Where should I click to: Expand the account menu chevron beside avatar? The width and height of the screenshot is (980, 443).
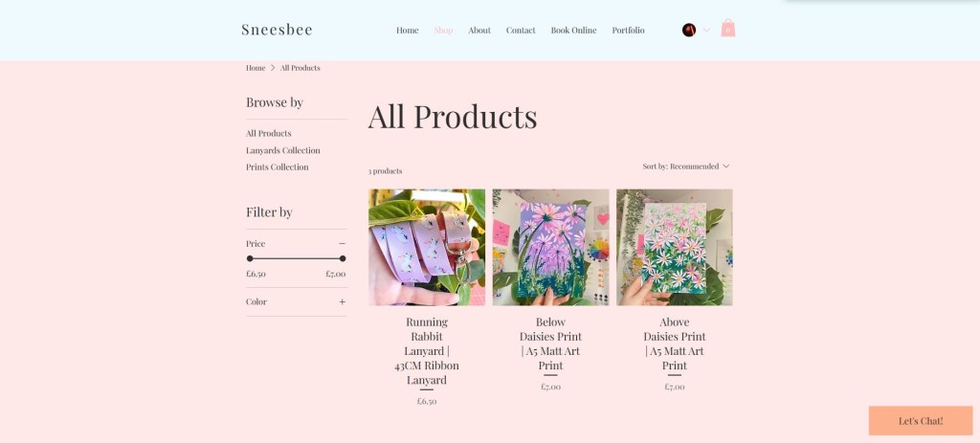pyautogui.click(x=706, y=30)
